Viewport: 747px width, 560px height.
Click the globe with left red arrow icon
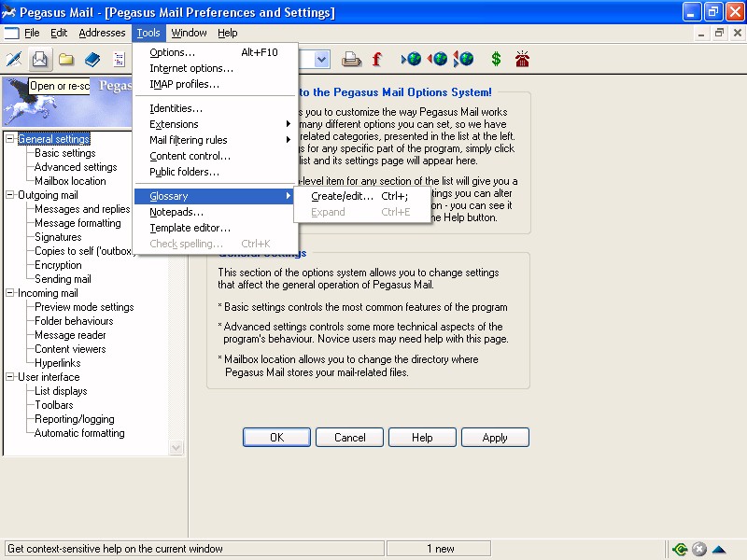click(x=437, y=59)
